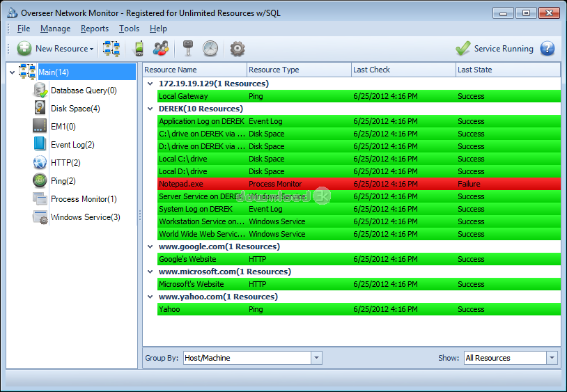Click the Service Running status text
The height and width of the screenshot is (392, 567).
click(504, 49)
